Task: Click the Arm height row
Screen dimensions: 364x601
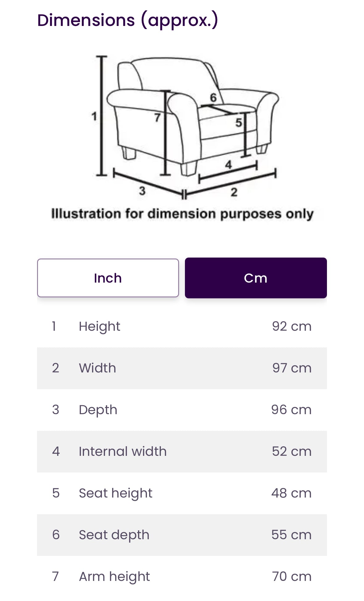Action: click(182, 577)
